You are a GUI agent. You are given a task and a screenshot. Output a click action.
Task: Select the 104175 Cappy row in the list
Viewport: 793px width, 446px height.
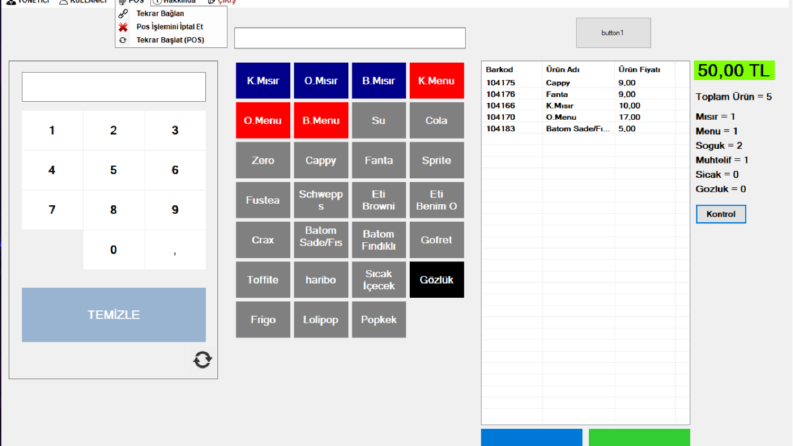coord(585,82)
